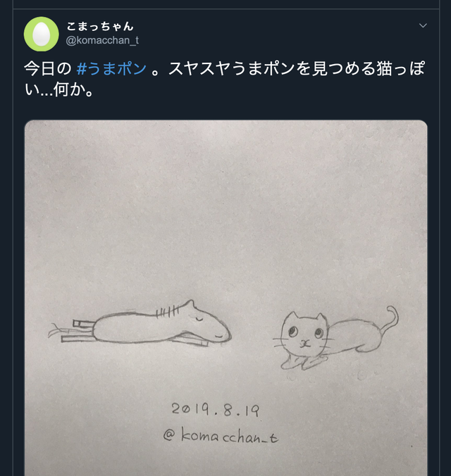Click the い…何か。 second line text

click(59, 90)
